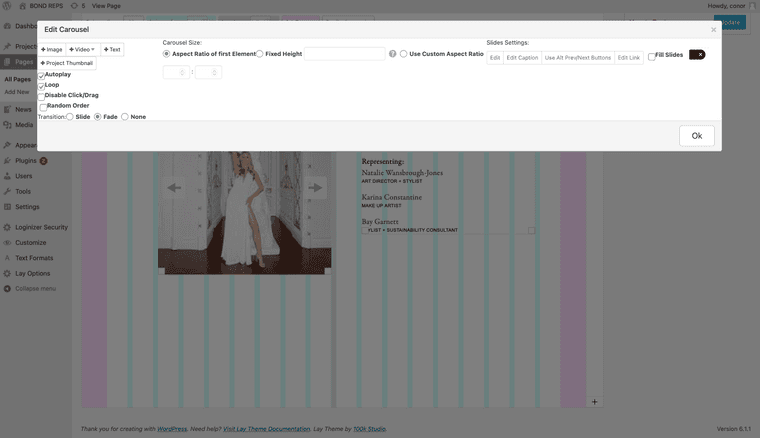Expand the add Video dropdown
Image resolution: width=760 pixels, height=438 pixels.
click(82, 49)
